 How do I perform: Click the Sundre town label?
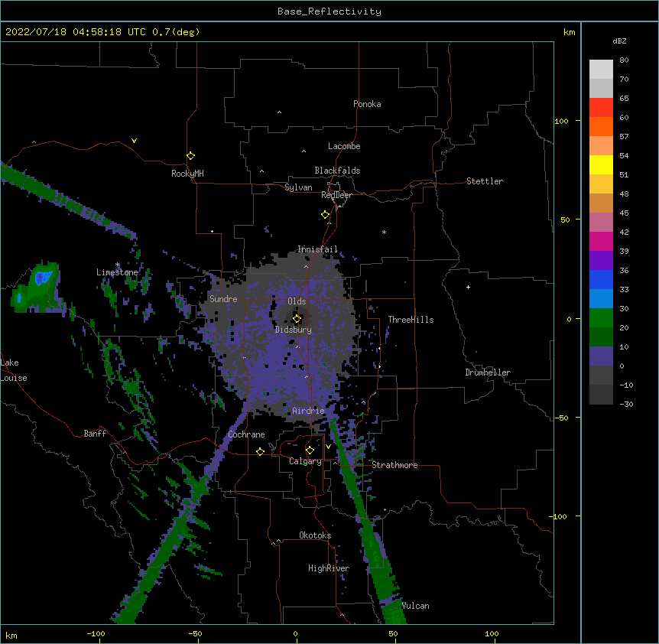223,299
